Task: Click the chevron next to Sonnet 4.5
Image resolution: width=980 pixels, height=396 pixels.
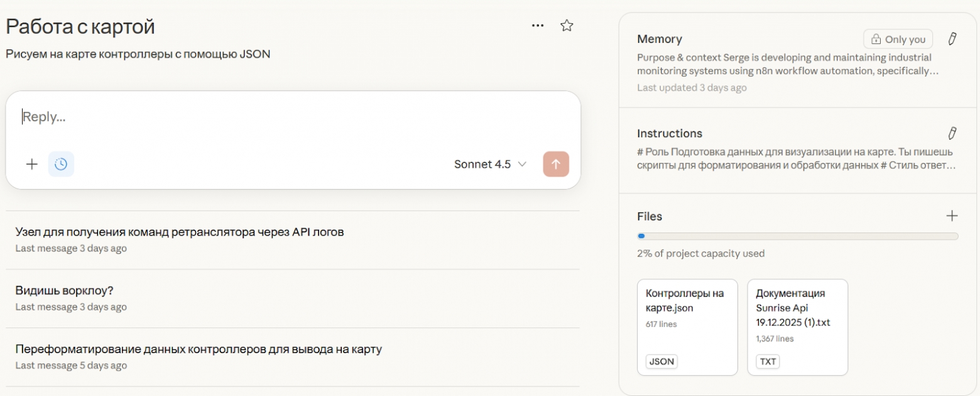Action: tap(521, 165)
